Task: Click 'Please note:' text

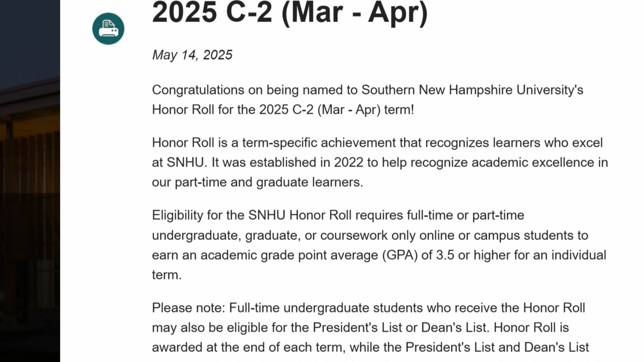Action: pyautogui.click(x=189, y=308)
